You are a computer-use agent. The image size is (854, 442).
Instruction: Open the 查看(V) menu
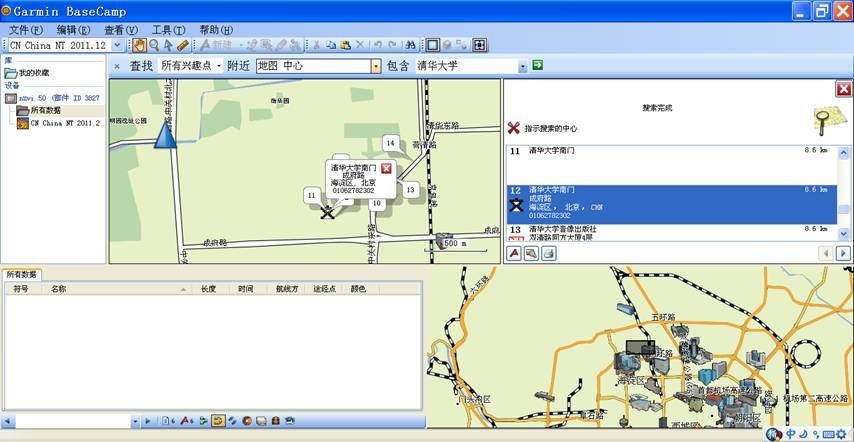click(x=121, y=30)
